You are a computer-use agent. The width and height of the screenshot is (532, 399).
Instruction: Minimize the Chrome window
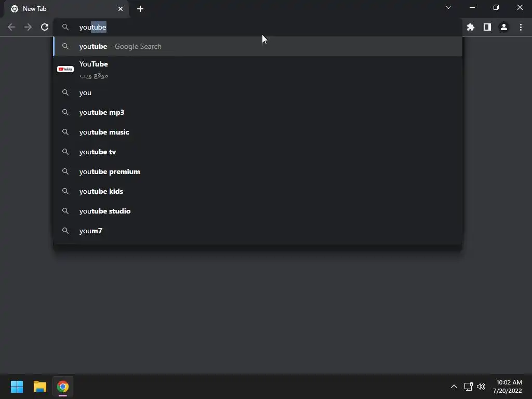pyautogui.click(x=472, y=7)
